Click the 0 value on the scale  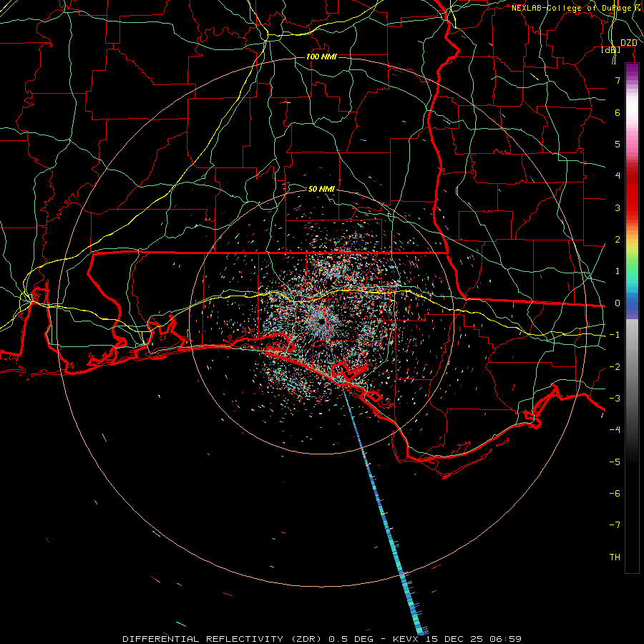click(618, 303)
